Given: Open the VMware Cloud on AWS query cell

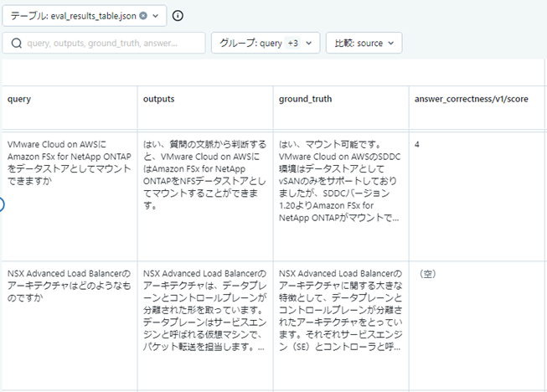Looking at the screenshot, I should pos(70,196).
